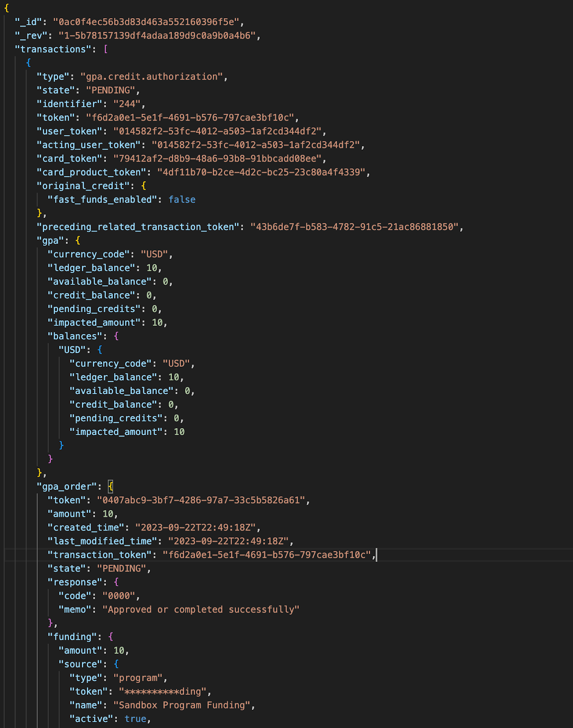Click the "memo" key
This screenshot has width=573, height=728.
(75, 609)
